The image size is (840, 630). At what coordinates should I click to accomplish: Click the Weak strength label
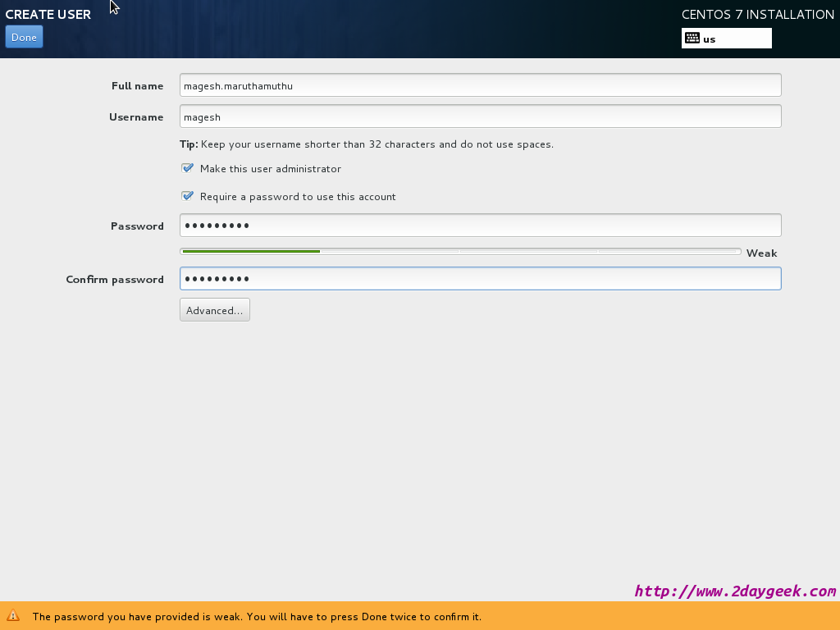pyautogui.click(x=761, y=253)
